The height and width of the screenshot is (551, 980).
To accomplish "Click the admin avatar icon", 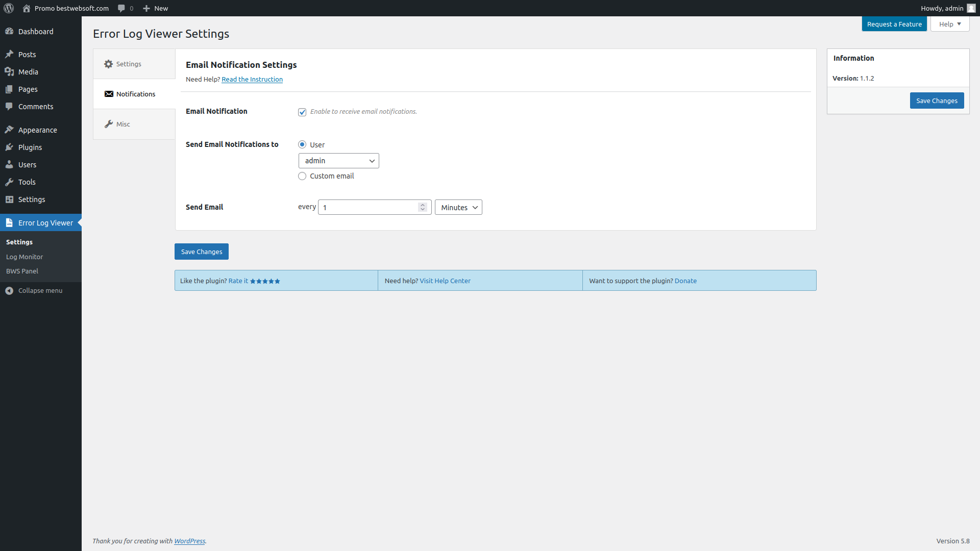I will (971, 8).
